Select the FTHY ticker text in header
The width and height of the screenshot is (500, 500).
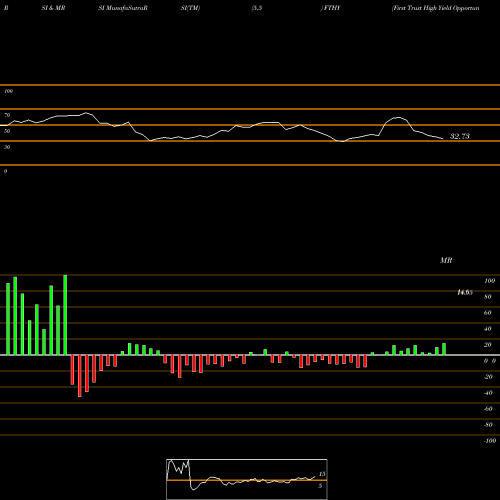332,8
